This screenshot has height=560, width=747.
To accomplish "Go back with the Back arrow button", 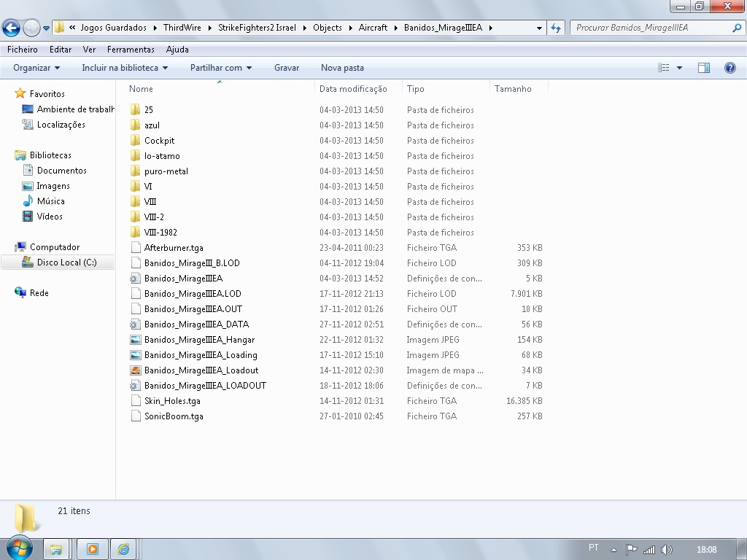I will point(12,28).
